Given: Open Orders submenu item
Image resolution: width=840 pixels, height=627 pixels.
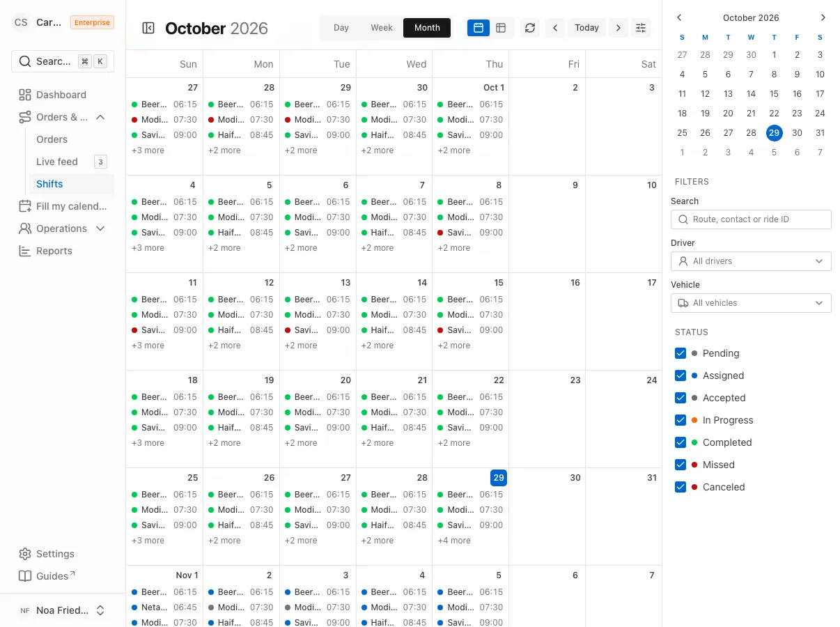Looking at the screenshot, I should [x=72, y=139].
